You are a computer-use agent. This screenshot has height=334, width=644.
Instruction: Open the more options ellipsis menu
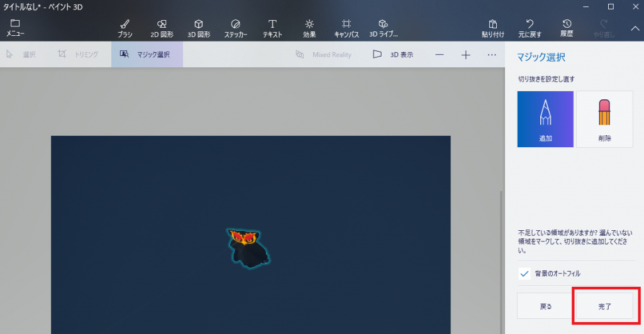[x=492, y=55]
